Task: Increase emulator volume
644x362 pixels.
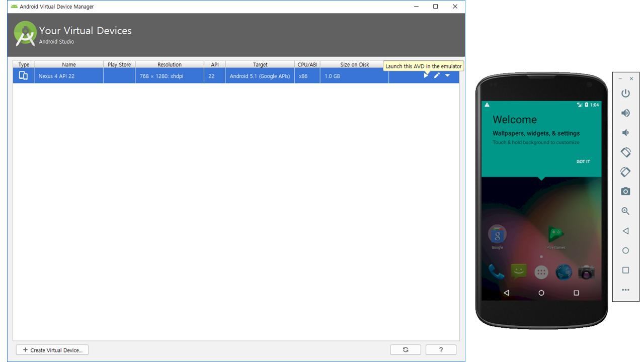Action: [625, 113]
